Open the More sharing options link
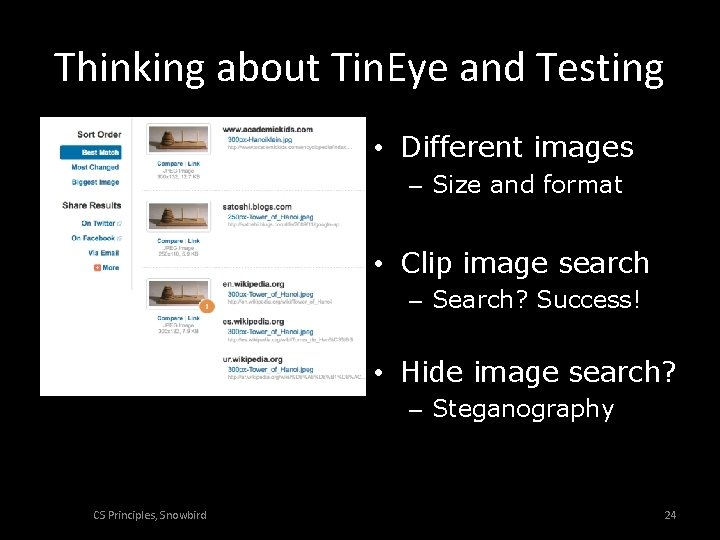 [x=111, y=268]
